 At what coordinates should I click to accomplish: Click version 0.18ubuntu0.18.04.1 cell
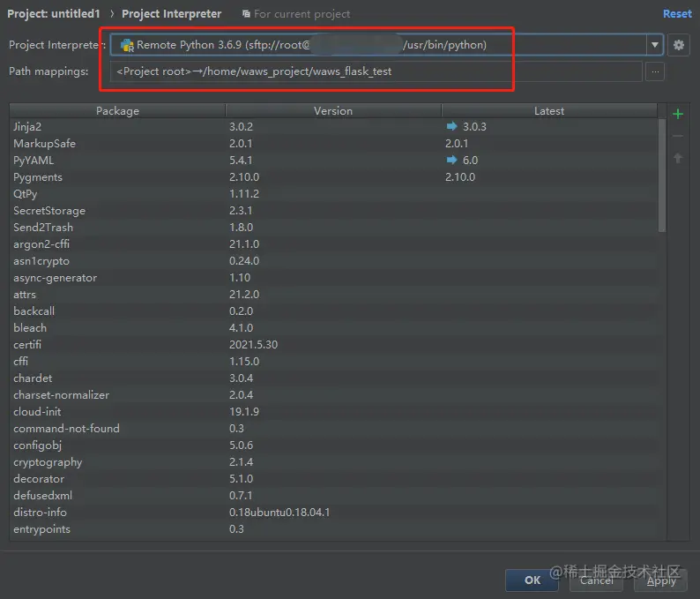(279, 512)
